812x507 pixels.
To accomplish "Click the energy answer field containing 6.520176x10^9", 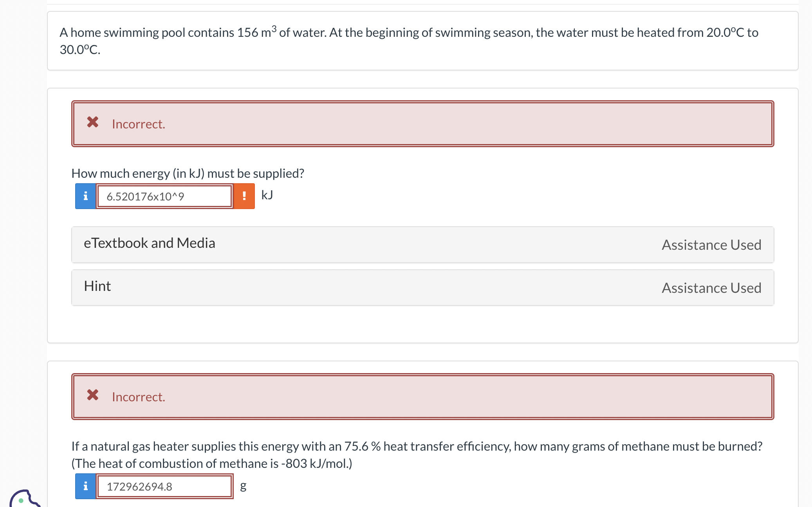I will [164, 196].
